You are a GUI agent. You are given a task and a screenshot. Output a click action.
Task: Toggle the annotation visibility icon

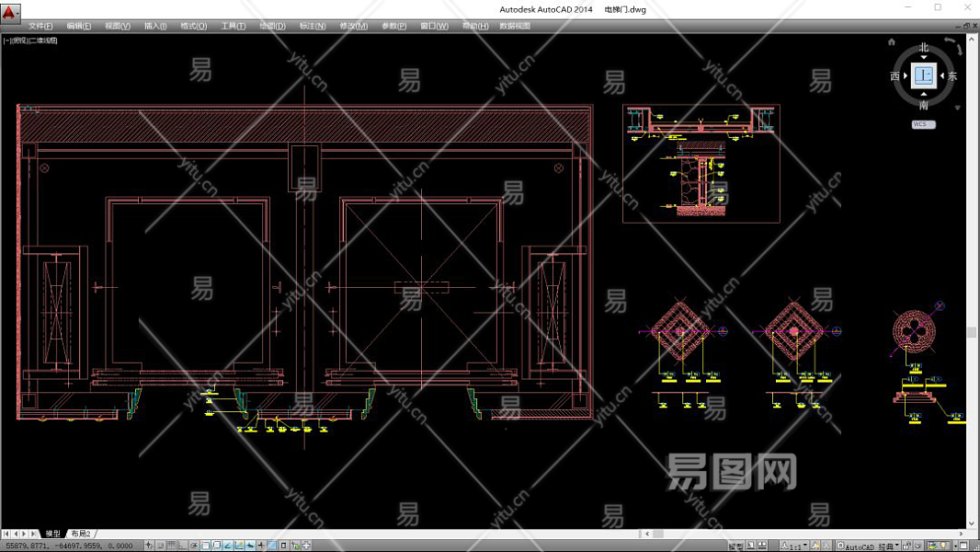pyautogui.click(x=815, y=546)
